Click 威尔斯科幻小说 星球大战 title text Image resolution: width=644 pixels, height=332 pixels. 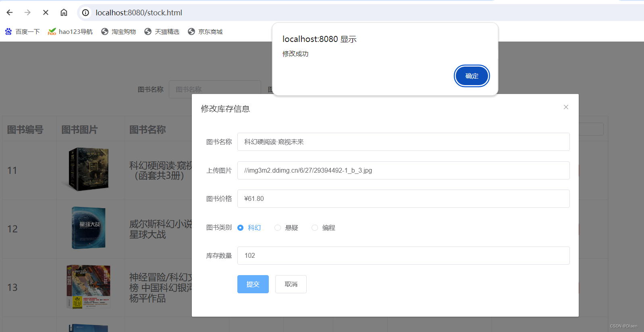[x=160, y=229]
